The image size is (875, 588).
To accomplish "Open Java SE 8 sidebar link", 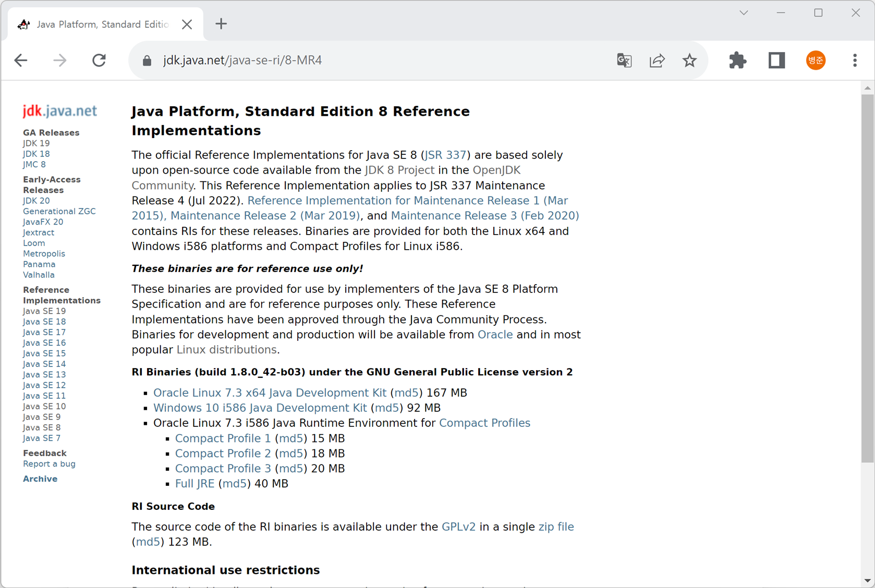I will click(x=42, y=427).
